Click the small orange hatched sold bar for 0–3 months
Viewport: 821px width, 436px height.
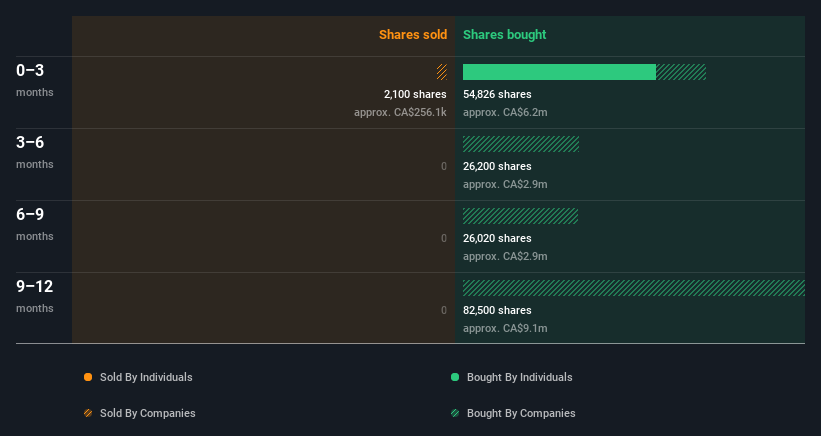[x=442, y=72]
